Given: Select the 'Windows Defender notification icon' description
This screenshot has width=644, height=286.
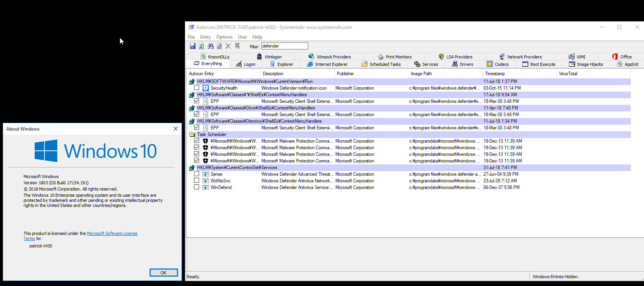Looking at the screenshot, I should click(x=294, y=88).
